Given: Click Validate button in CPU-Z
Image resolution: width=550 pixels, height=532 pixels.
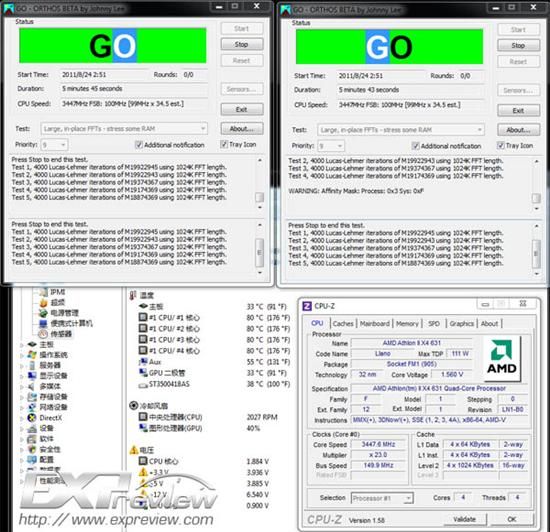Looking at the screenshot, I should tap(465, 519).
